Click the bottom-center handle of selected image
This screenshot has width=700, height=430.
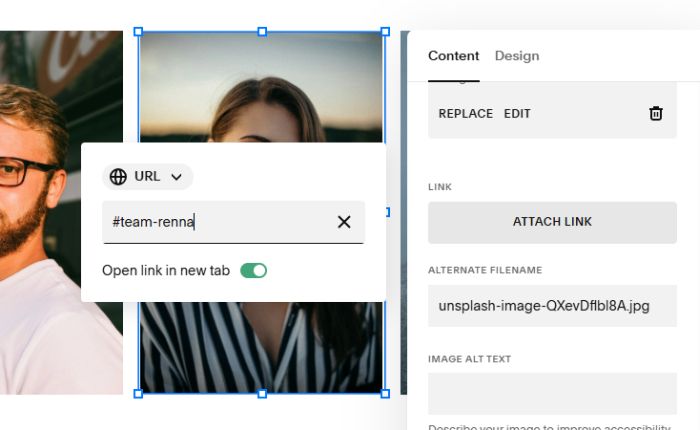tap(262, 393)
